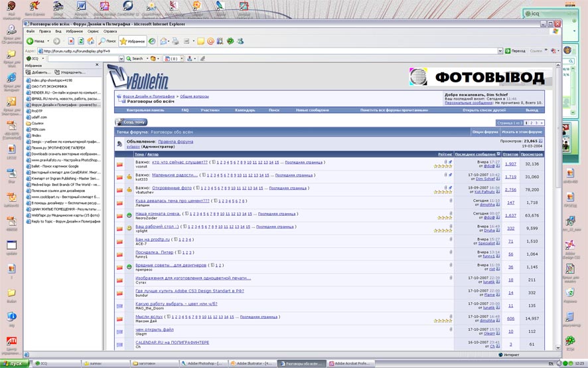Screen dimensions: 588x368
Task: Open the Вид menu
Action: pyautogui.click(x=58, y=31)
